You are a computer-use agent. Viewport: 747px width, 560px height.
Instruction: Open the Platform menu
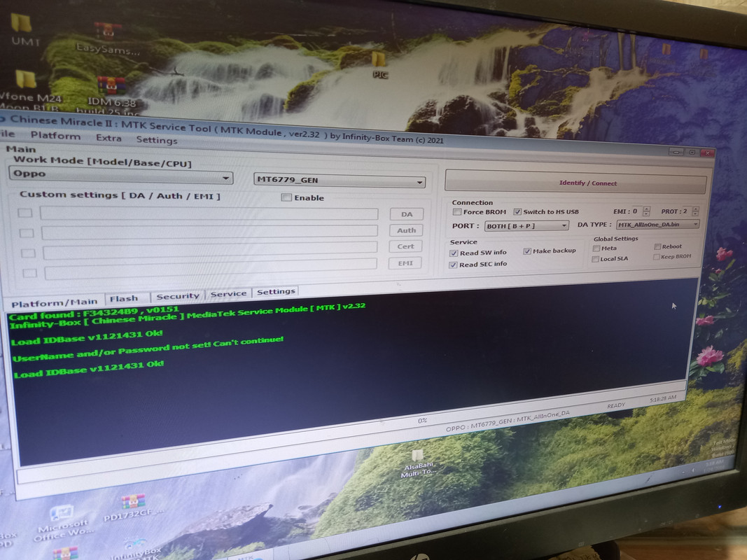click(55, 136)
